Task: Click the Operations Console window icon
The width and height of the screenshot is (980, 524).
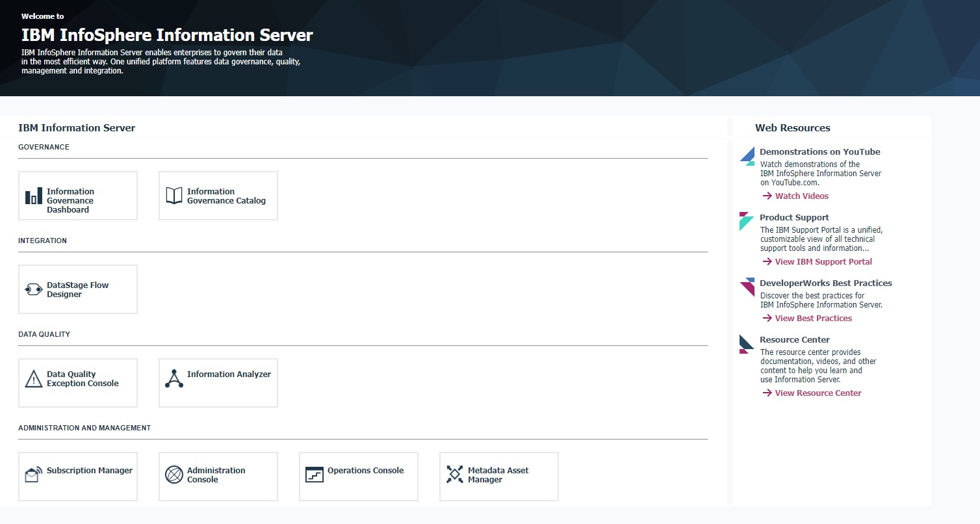Action: pyautogui.click(x=315, y=475)
